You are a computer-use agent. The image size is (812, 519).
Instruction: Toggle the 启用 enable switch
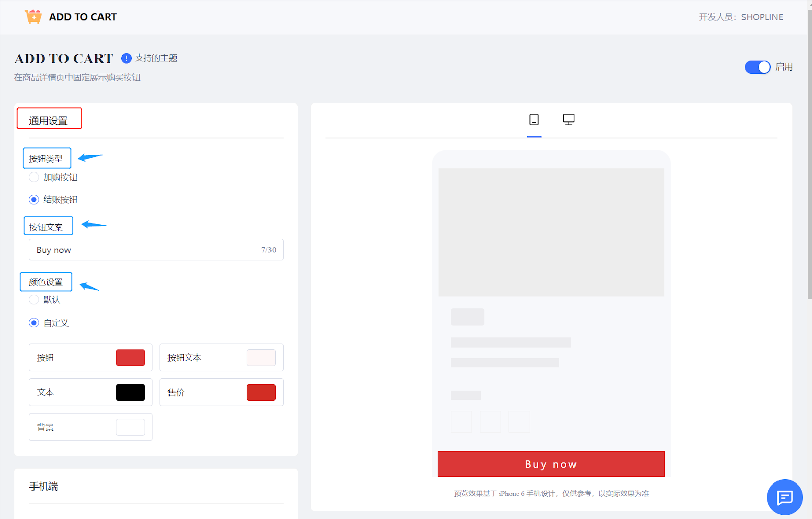(x=757, y=67)
